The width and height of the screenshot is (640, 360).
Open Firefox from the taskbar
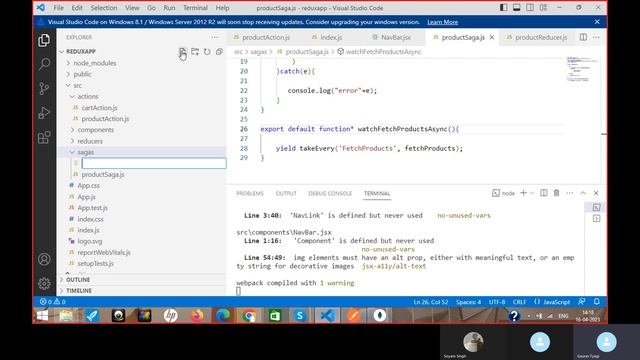tap(197, 316)
